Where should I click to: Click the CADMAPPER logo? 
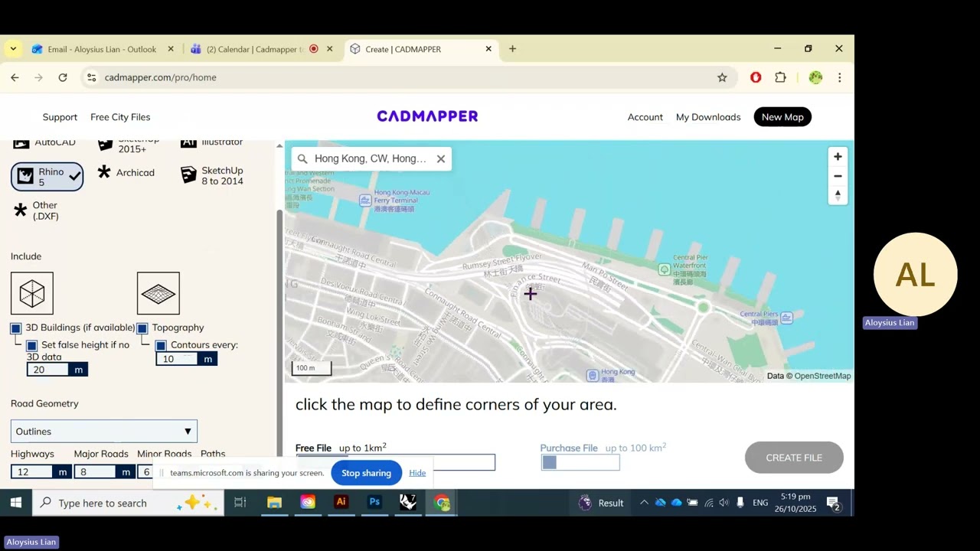coord(427,116)
